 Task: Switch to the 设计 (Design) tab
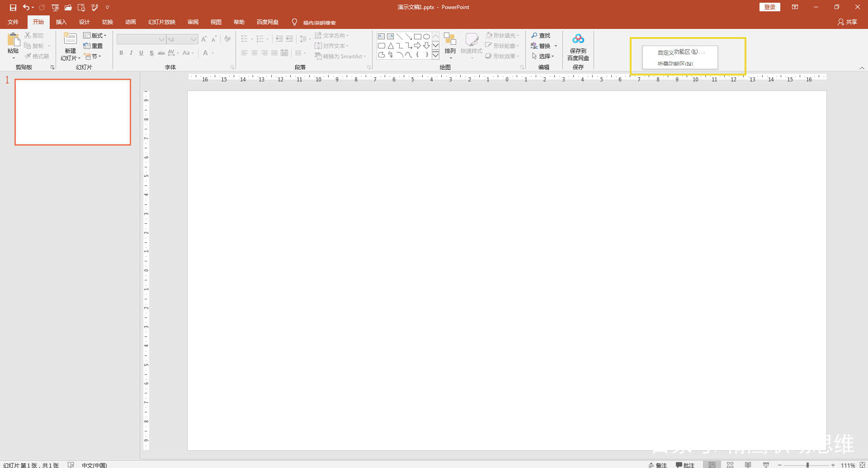point(84,22)
